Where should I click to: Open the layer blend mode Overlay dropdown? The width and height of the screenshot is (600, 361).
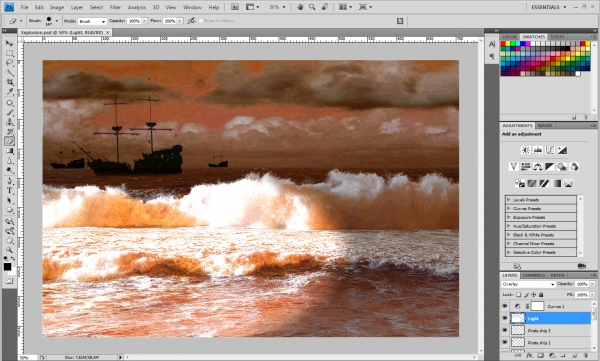pos(528,284)
